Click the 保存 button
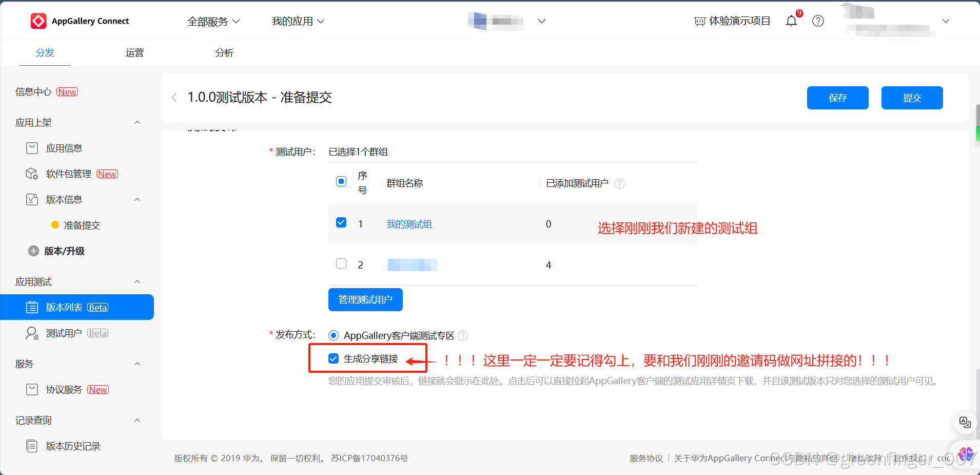Screen dimensions: 980x475 point(838,98)
